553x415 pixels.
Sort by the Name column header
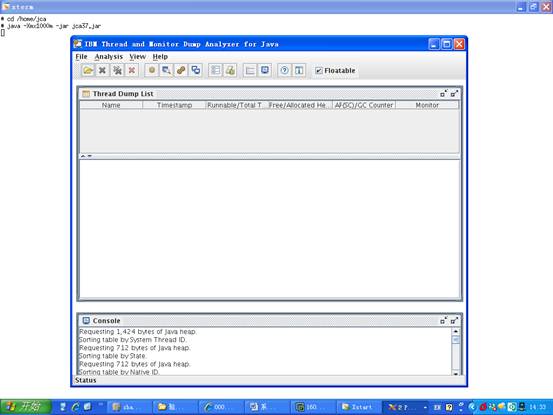coord(111,105)
